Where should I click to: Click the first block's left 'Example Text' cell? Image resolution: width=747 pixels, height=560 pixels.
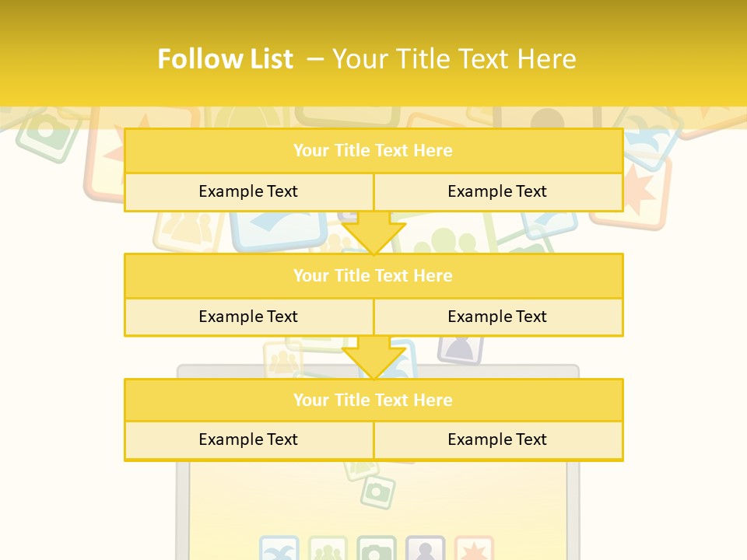click(248, 192)
